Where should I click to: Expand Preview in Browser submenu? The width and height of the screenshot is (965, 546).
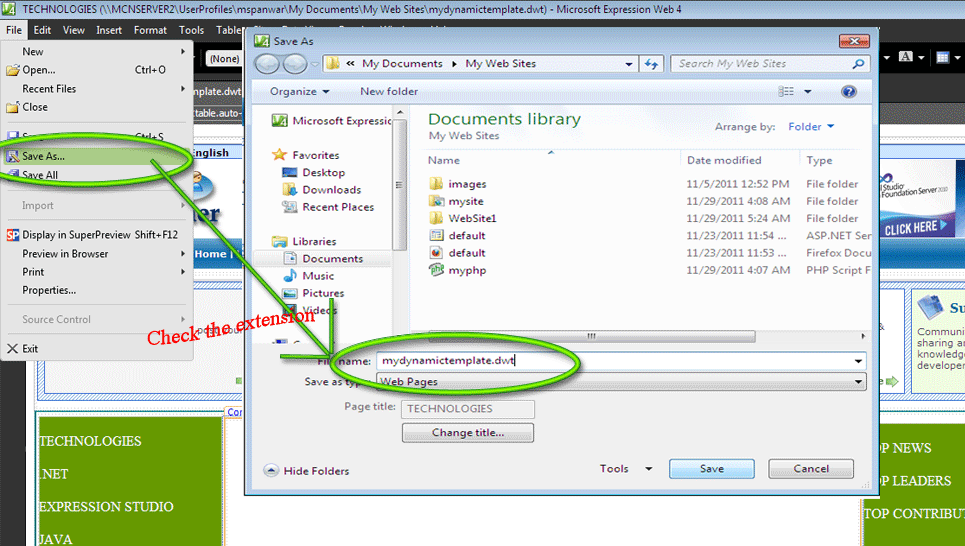pos(183,254)
